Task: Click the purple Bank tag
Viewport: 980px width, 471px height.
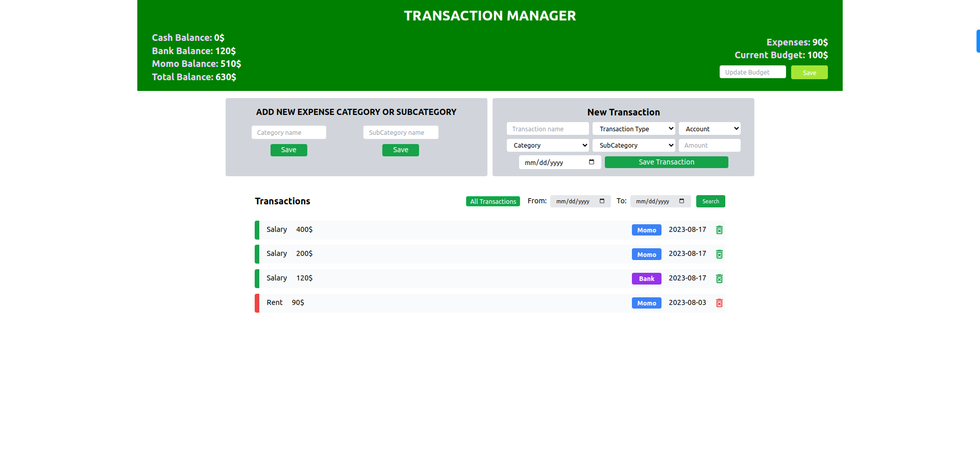Action: (647, 278)
